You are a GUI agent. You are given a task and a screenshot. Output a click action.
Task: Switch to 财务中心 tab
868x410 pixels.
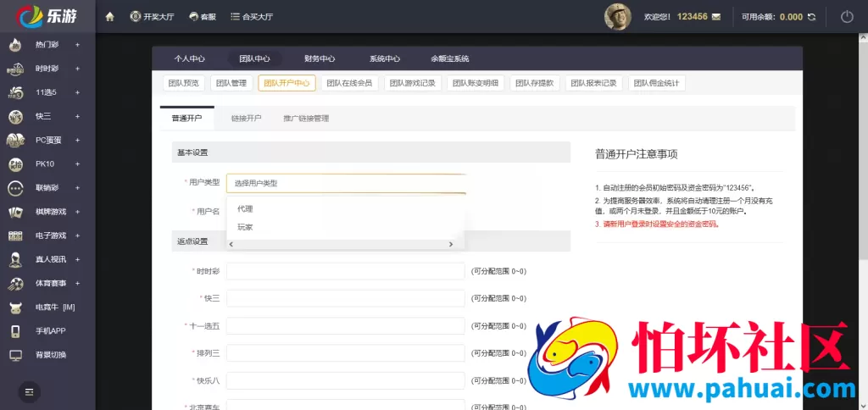(320, 58)
